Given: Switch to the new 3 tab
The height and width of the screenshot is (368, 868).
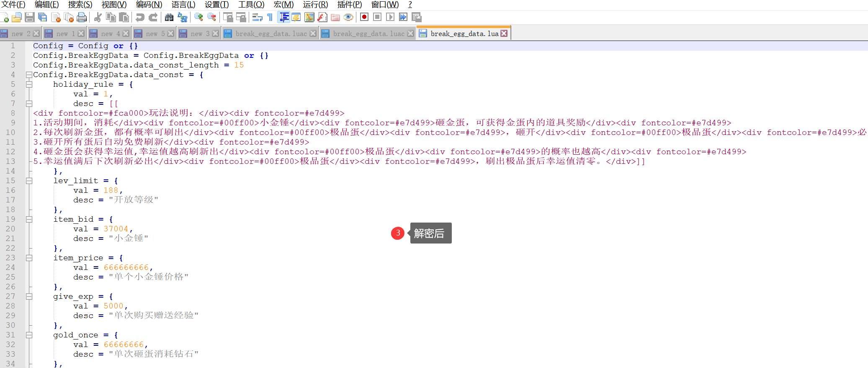Looking at the screenshot, I should point(199,34).
